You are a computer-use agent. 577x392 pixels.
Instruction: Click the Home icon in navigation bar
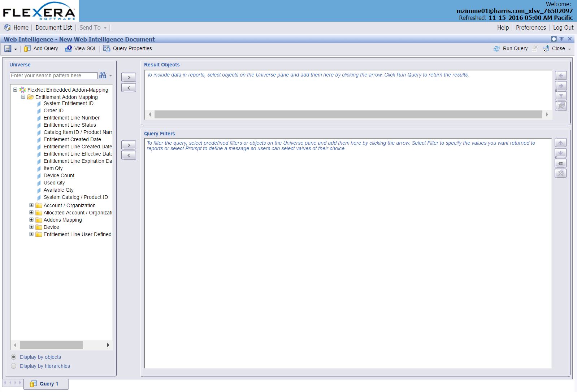7,27
